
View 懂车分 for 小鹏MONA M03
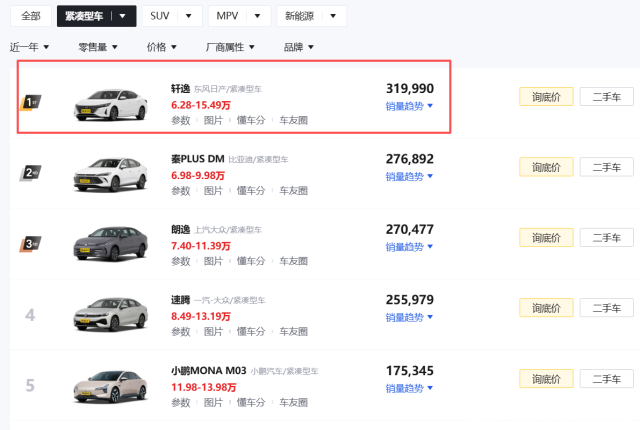(x=251, y=402)
